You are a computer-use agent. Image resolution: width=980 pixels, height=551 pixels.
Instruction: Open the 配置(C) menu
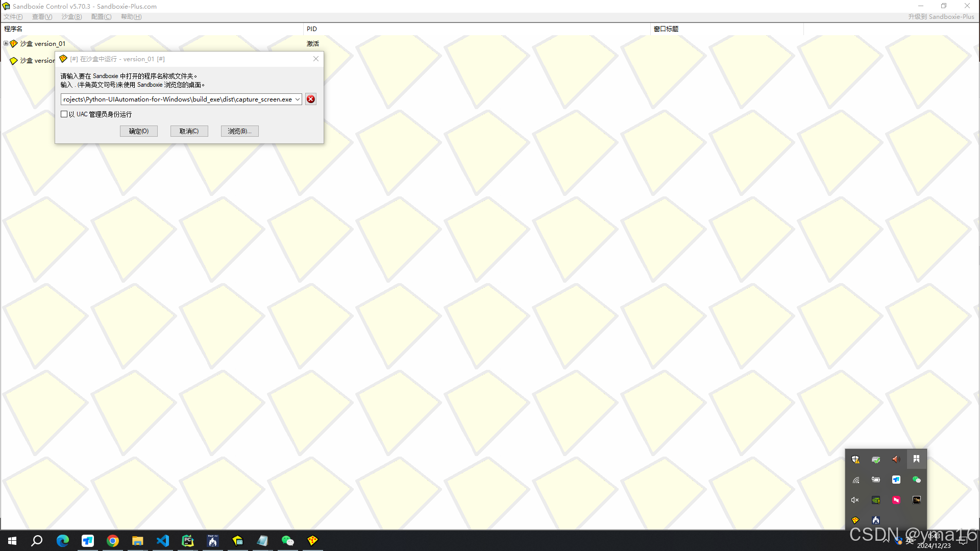(101, 17)
